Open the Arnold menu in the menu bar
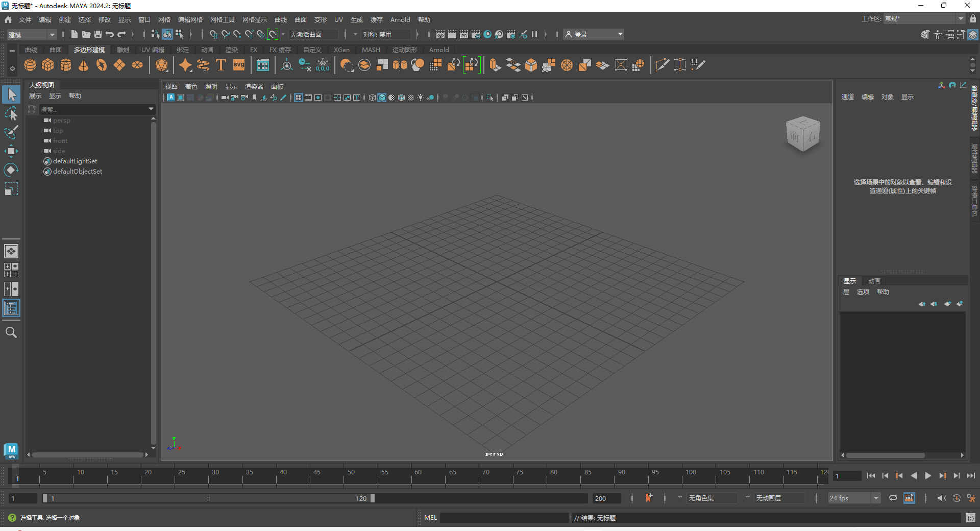980x531 pixels. click(x=400, y=19)
